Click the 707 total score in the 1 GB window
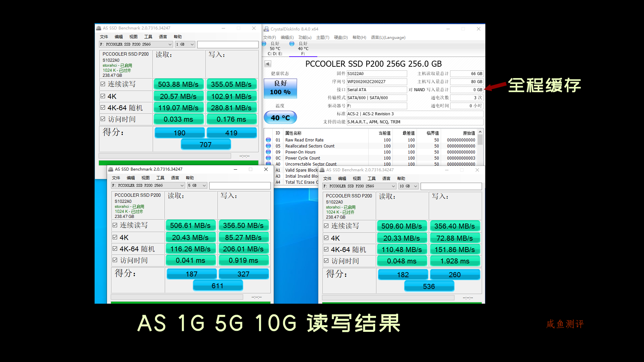The height and width of the screenshot is (362, 644). pyautogui.click(x=206, y=144)
